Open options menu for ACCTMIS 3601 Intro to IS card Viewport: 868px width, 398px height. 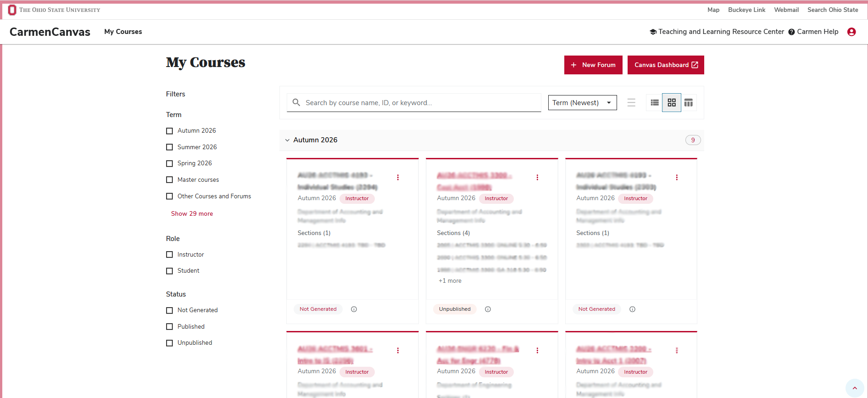398,350
